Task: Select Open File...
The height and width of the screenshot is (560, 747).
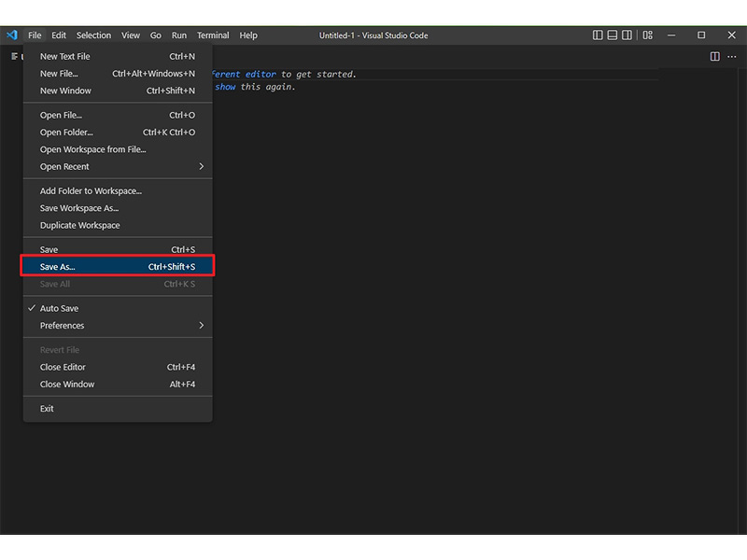Action: 118,115
